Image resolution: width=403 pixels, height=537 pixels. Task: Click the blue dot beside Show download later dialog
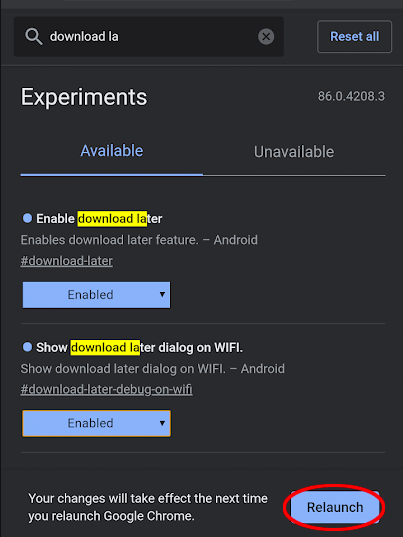click(27, 347)
